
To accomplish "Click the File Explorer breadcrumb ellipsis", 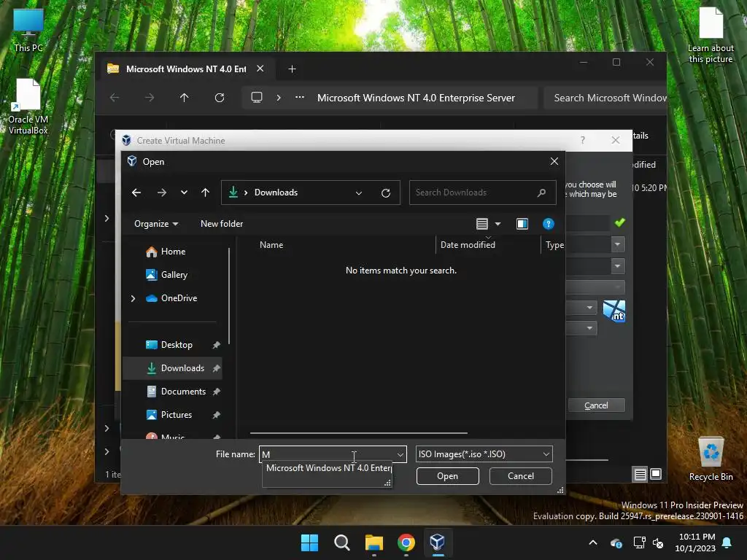I will click(x=300, y=98).
